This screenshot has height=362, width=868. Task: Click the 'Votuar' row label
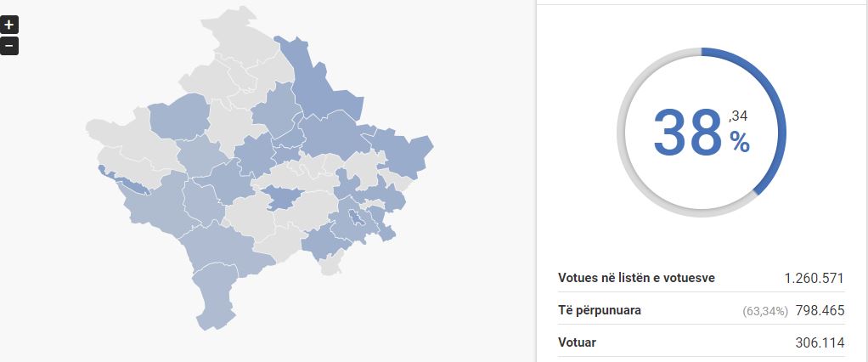click(577, 342)
